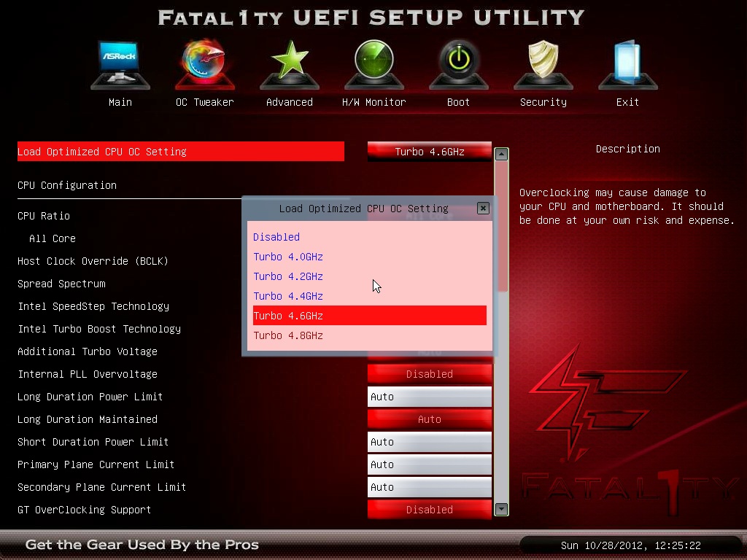Select the Spread Spectrum setting label
This screenshot has height=560, width=747.
[61, 284]
